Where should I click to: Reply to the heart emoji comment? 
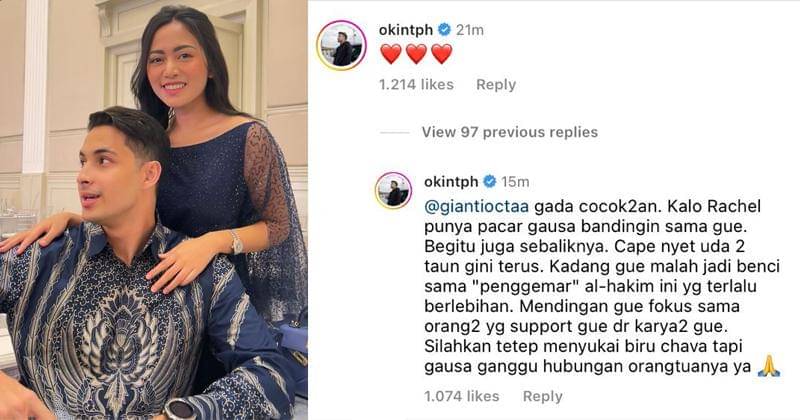[x=496, y=84]
